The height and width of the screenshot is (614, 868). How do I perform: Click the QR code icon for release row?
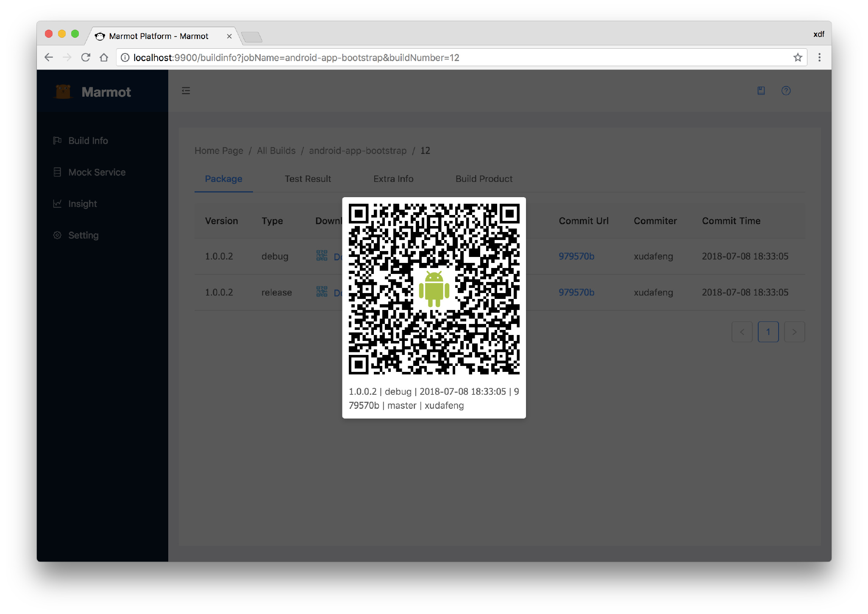coord(322,292)
